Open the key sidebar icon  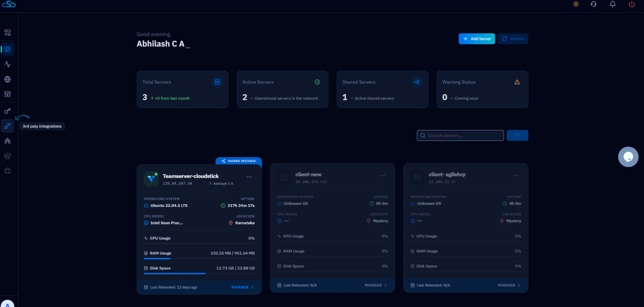(x=7, y=111)
